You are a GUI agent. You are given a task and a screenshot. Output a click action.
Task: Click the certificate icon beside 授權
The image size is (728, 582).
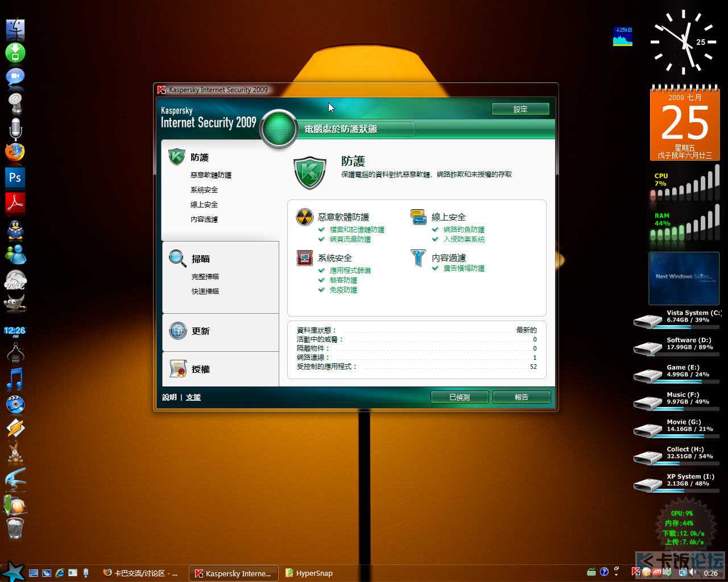[178, 369]
